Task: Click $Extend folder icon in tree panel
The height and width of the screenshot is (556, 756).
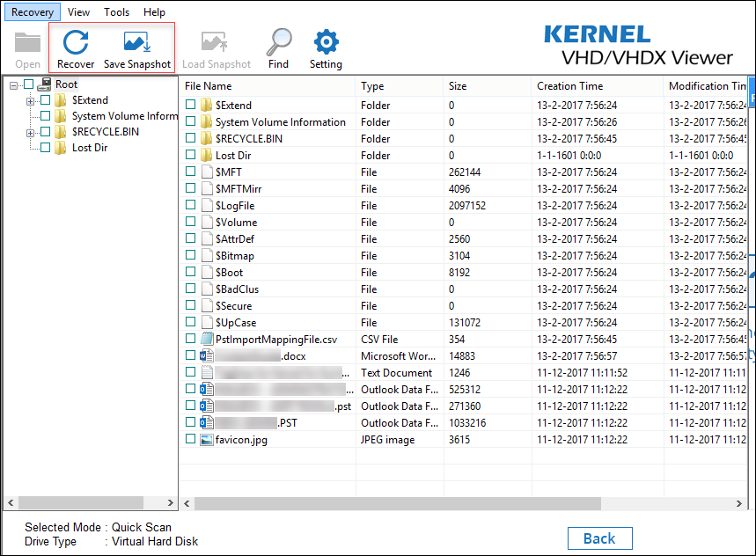Action: pos(60,100)
